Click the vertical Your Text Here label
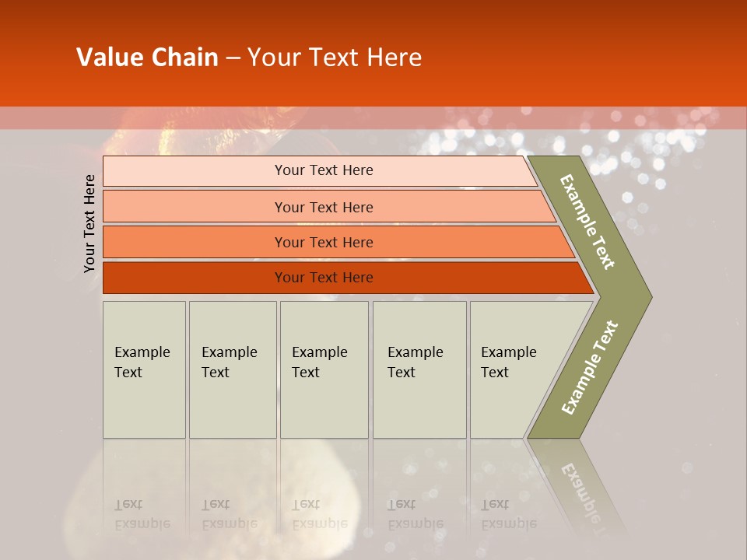The height and width of the screenshot is (560, 747). coord(89,223)
